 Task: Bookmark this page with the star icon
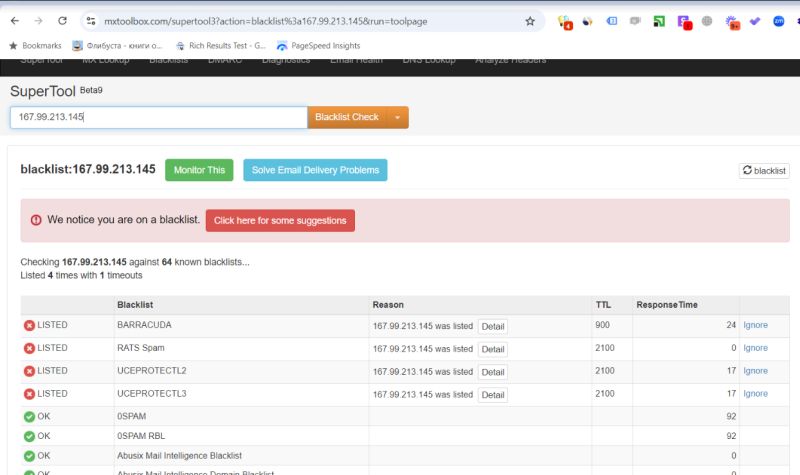pyautogui.click(x=530, y=21)
